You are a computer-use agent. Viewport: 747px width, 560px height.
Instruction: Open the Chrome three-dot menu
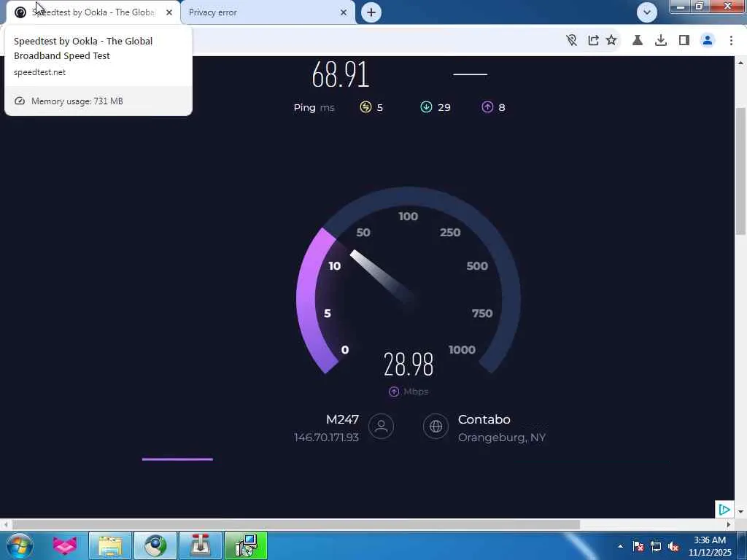[x=731, y=41]
